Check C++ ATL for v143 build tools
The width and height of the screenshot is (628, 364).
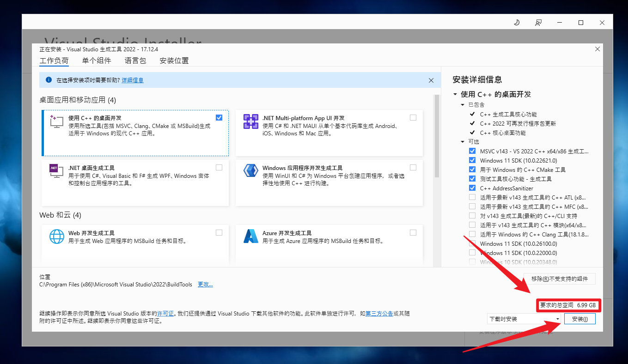(472, 197)
